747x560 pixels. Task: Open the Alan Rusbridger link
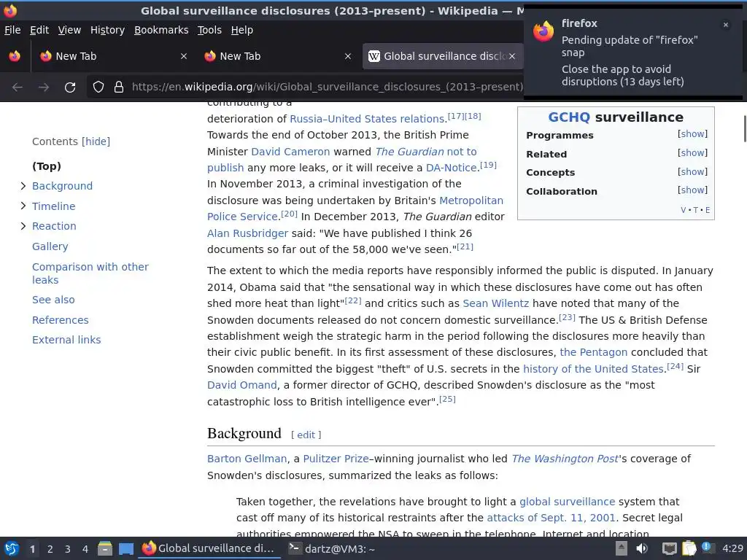(x=247, y=233)
